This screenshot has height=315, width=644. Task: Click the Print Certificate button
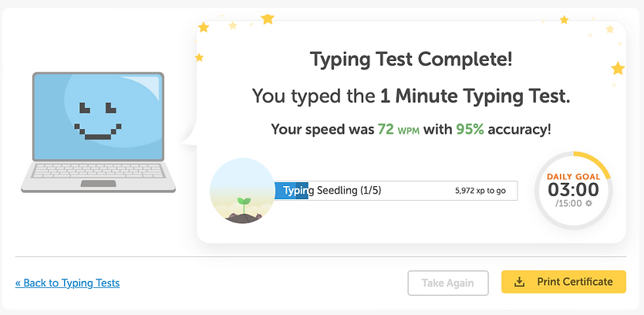pyautogui.click(x=563, y=282)
